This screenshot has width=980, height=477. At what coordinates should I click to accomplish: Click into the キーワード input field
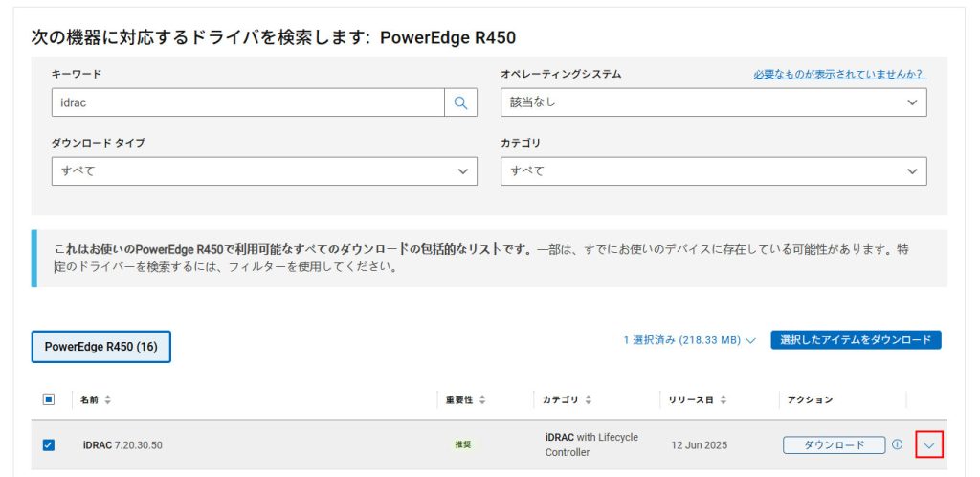pyautogui.click(x=248, y=102)
